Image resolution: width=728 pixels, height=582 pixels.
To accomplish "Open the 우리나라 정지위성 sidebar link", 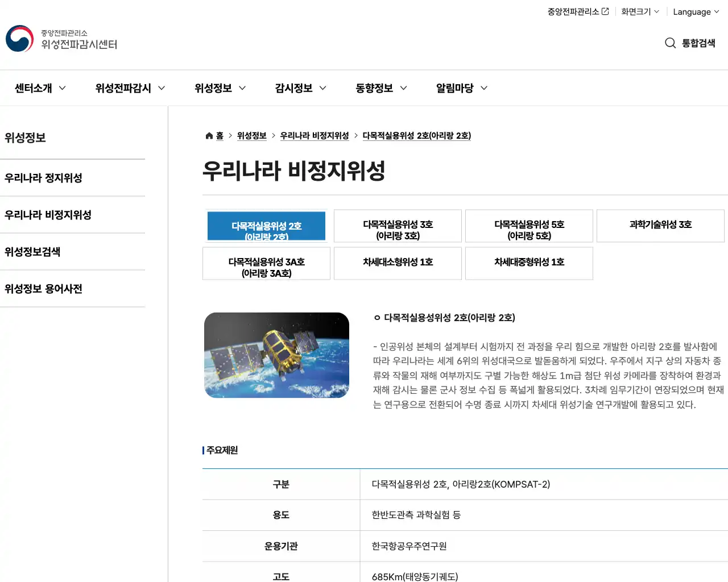I will pyautogui.click(x=43, y=177).
